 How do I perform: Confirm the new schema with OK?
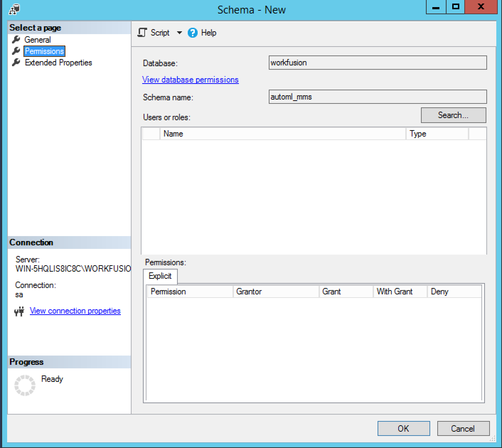404,428
